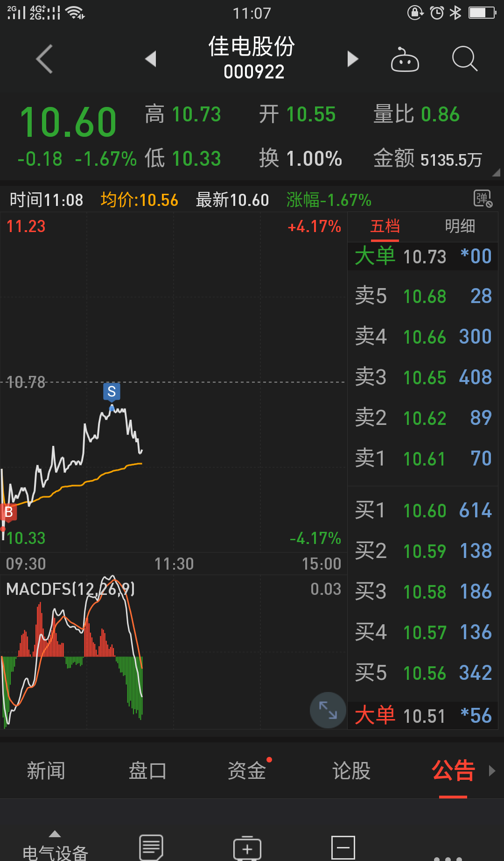This screenshot has width=504, height=861.
Task: Select sell level 卖4 10.66 row
Action: tap(423, 337)
